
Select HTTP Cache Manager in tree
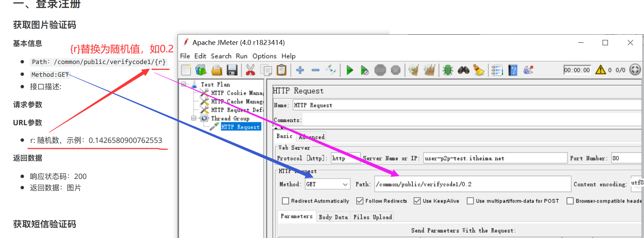pos(237,101)
